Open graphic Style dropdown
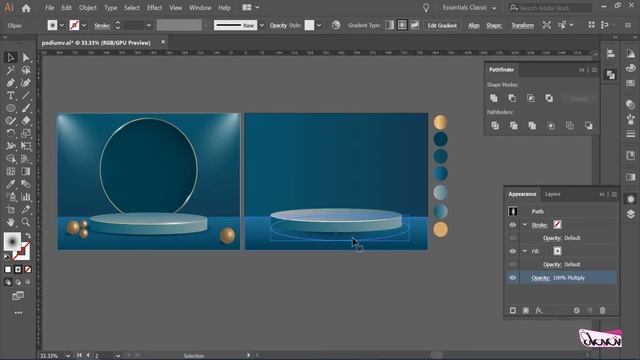This screenshot has height=360, width=640. [319, 25]
